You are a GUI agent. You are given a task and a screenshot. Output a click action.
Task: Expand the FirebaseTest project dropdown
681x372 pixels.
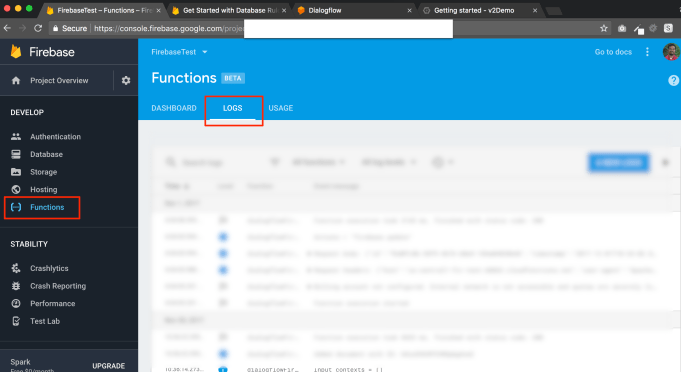coord(179,52)
